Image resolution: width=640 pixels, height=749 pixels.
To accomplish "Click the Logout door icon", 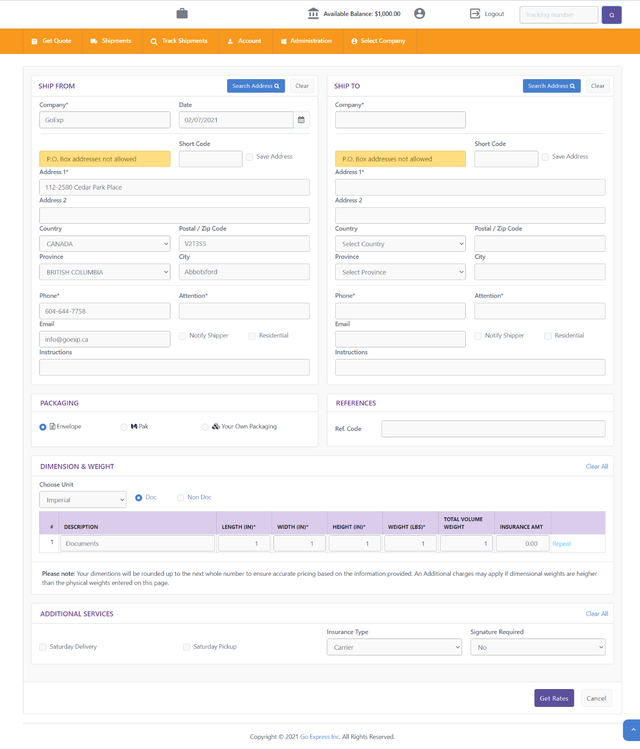I will pos(475,14).
